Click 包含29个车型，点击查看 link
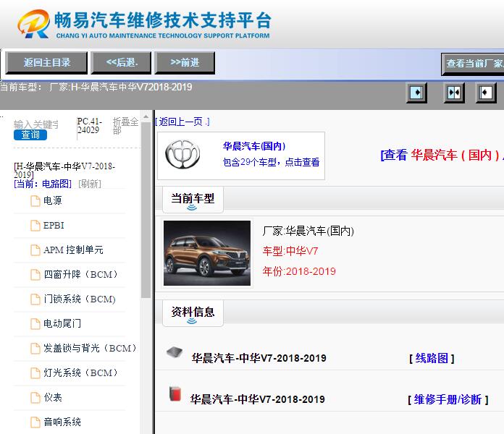Image resolution: width=504 pixels, height=434 pixels. click(x=271, y=162)
